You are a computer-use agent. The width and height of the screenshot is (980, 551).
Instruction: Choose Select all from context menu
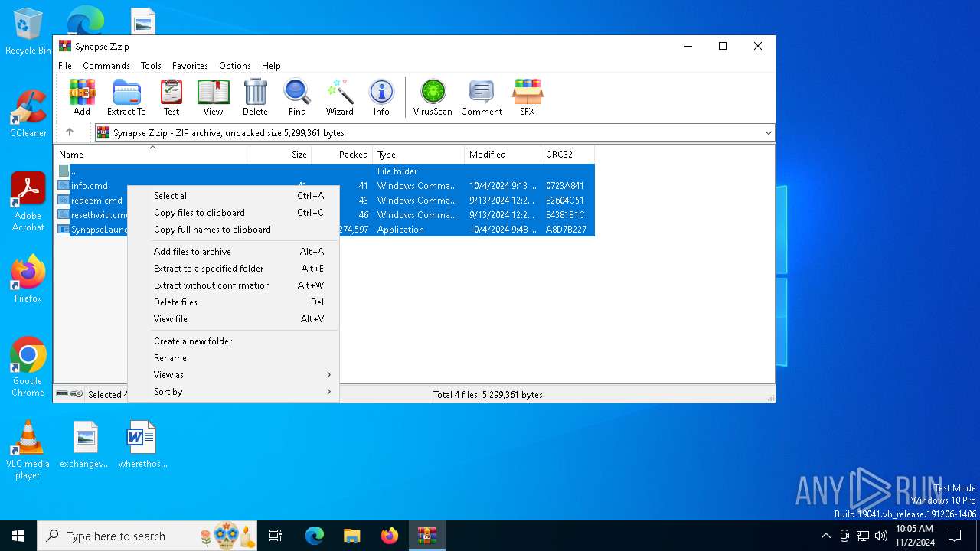[233, 196]
